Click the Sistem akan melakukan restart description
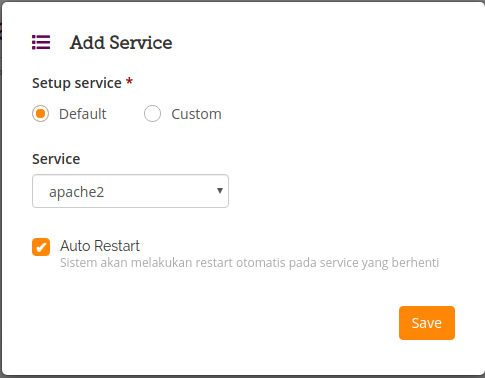The image size is (485, 378). (249, 263)
